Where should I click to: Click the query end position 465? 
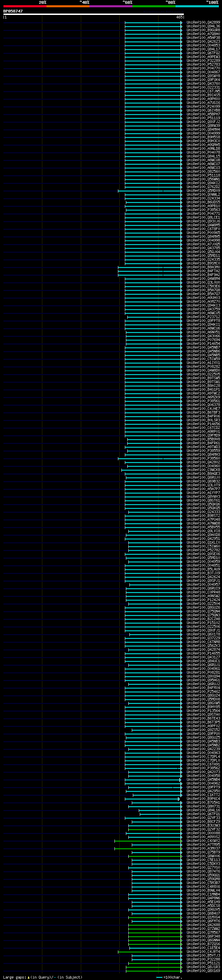click(179, 17)
